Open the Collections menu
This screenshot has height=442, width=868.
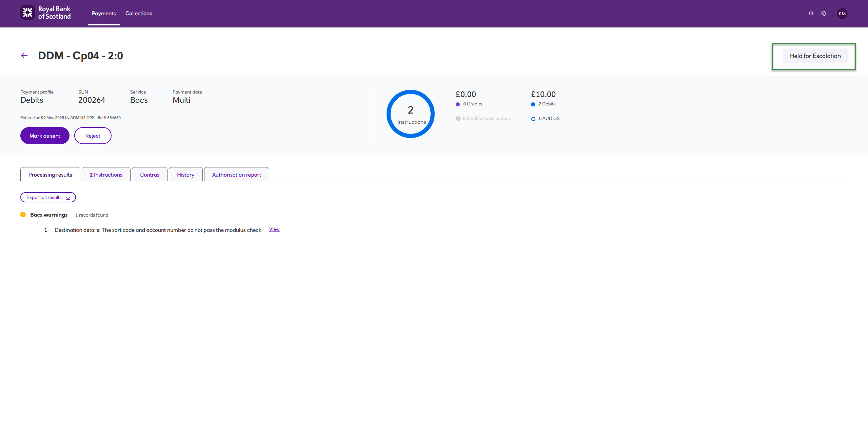click(x=139, y=14)
